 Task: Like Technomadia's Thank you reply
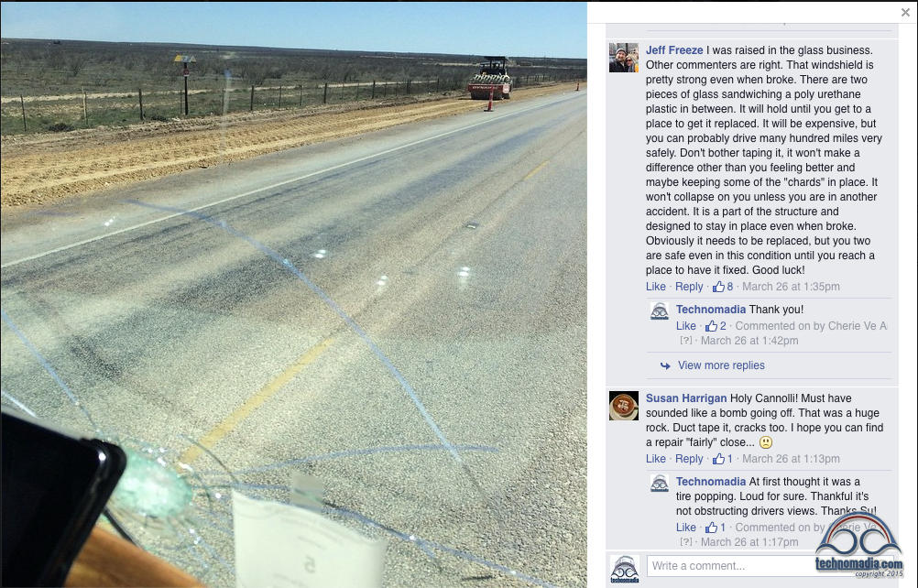[x=686, y=326]
